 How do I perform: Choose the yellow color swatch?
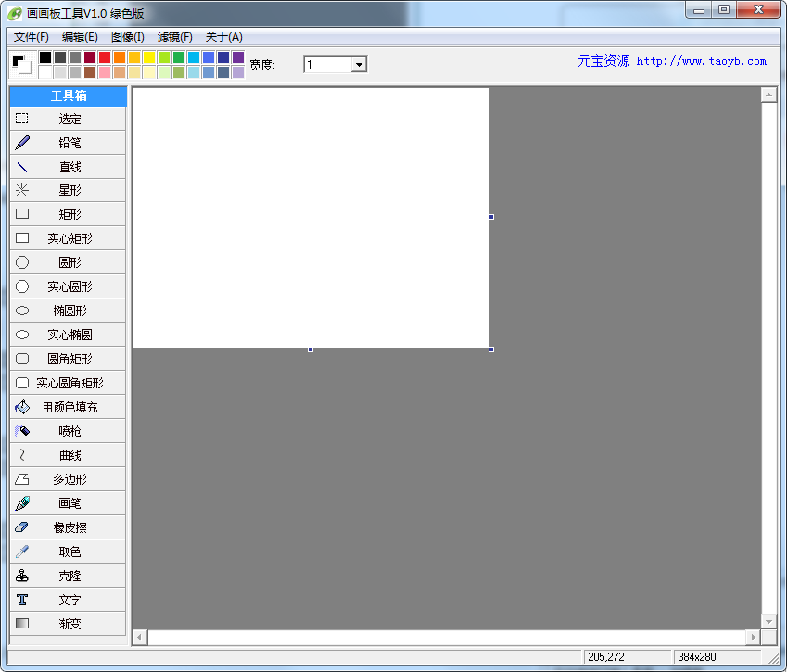coord(149,57)
